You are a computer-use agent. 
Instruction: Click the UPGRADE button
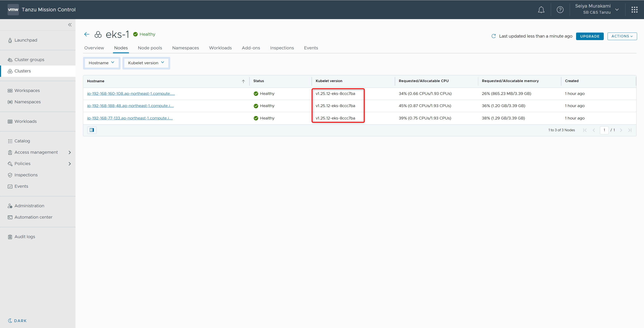coord(589,36)
